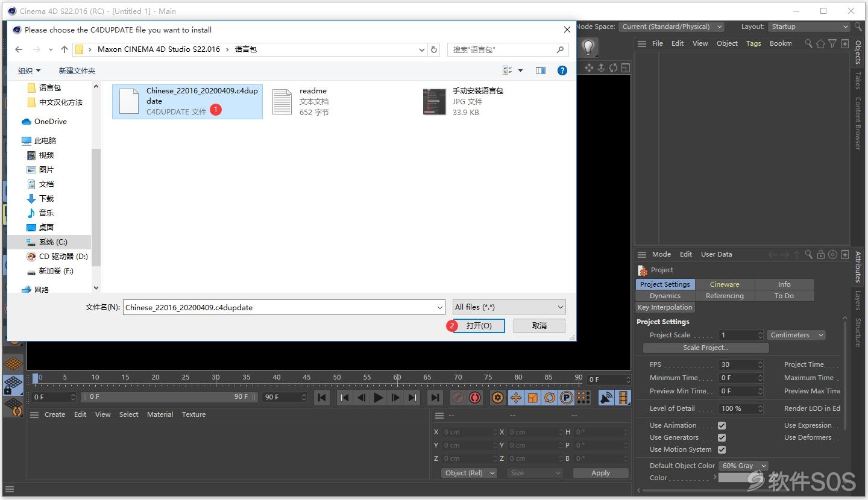Toggle scale keying icon

click(x=533, y=398)
